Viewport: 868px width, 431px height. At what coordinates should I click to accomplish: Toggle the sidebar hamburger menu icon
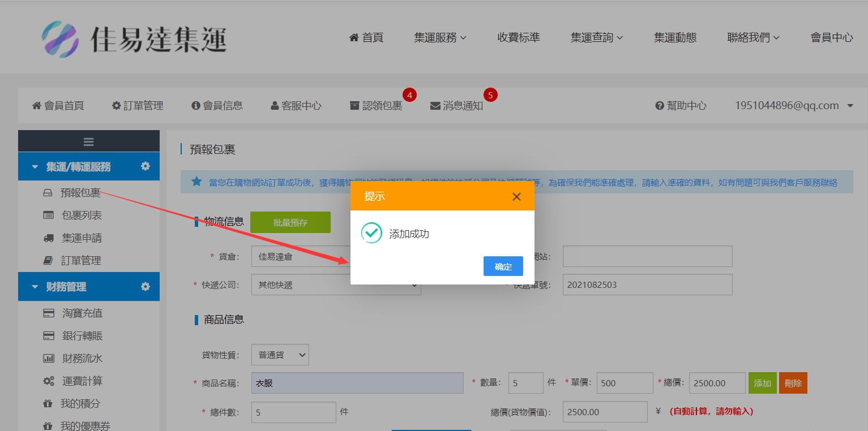[x=88, y=141]
